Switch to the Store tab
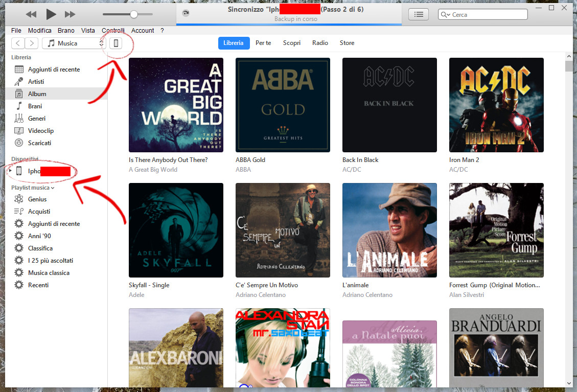The width and height of the screenshot is (577, 392). tap(347, 43)
